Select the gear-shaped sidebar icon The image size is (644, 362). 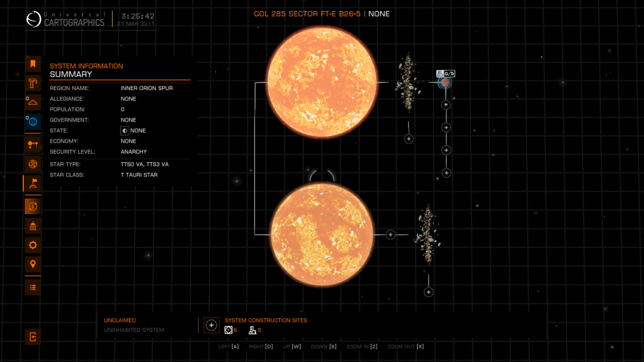(33, 245)
